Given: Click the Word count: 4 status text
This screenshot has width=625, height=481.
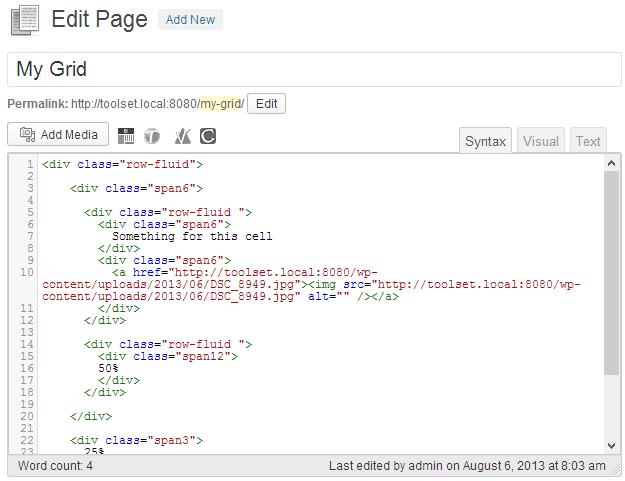Looking at the screenshot, I should tap(55, 465).
